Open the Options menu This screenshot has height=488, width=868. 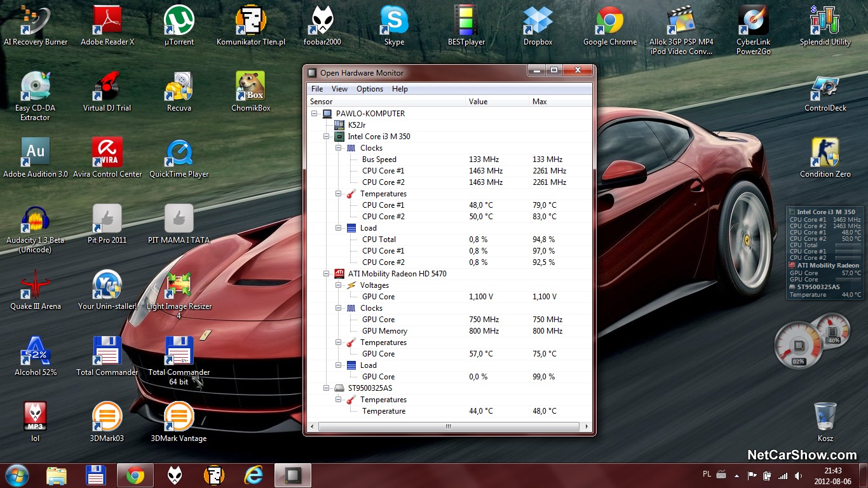click(x=369, y=89)
